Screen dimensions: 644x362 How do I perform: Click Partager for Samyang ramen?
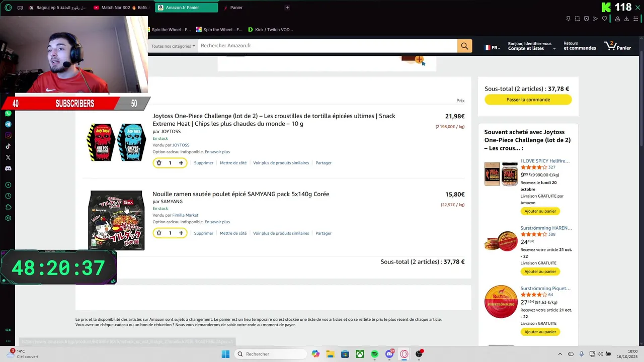pyautogui.click(x=324, y=233)
